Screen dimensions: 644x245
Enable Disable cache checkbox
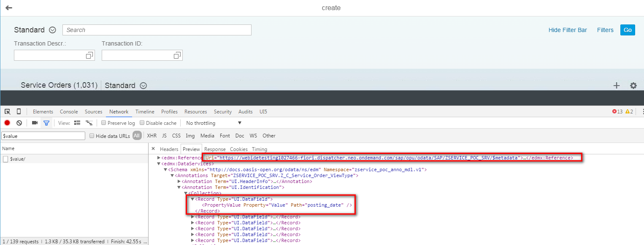[x=142, y=123]
